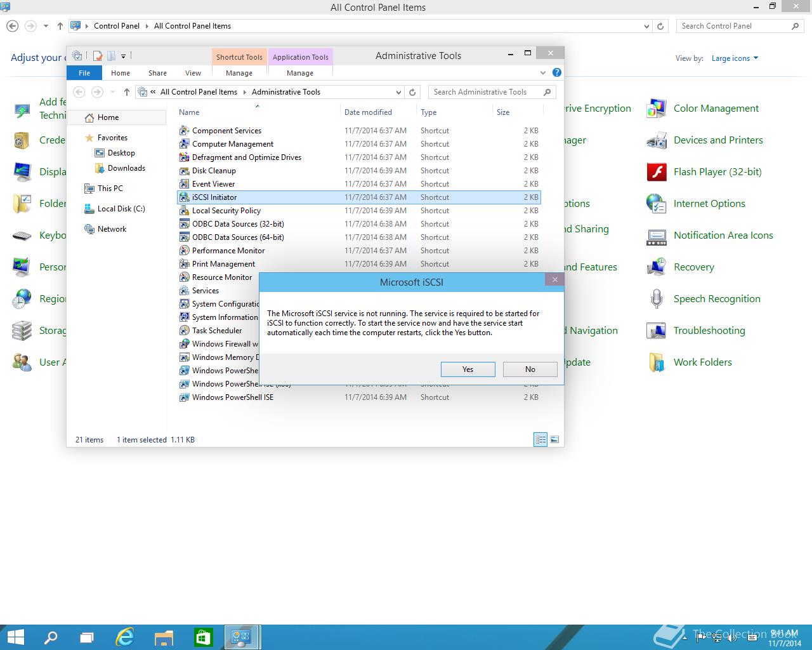Viewport: 812px width, 650px height.
Task: Open the File ribbon tab
Action: click(x=84, y=73)
